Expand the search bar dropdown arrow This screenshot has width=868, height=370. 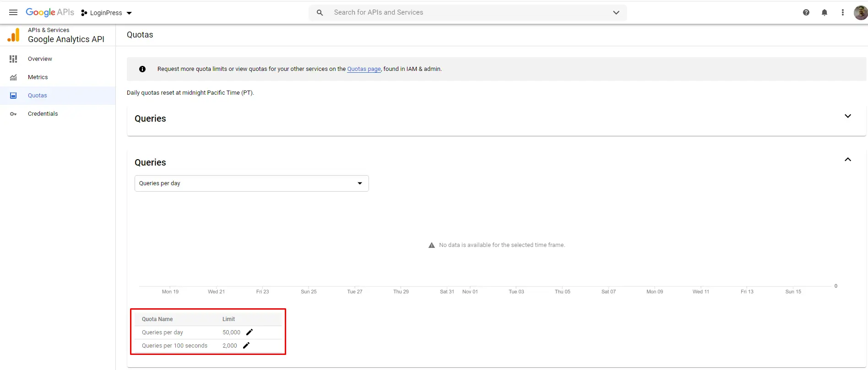pos(616,12)
